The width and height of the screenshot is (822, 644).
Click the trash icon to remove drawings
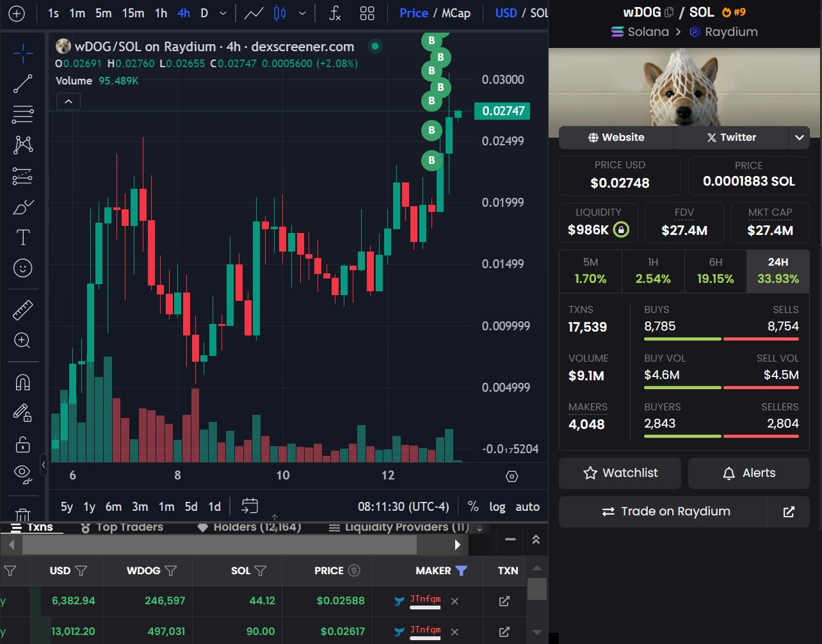pyautogui.click(x=23, y=515)
